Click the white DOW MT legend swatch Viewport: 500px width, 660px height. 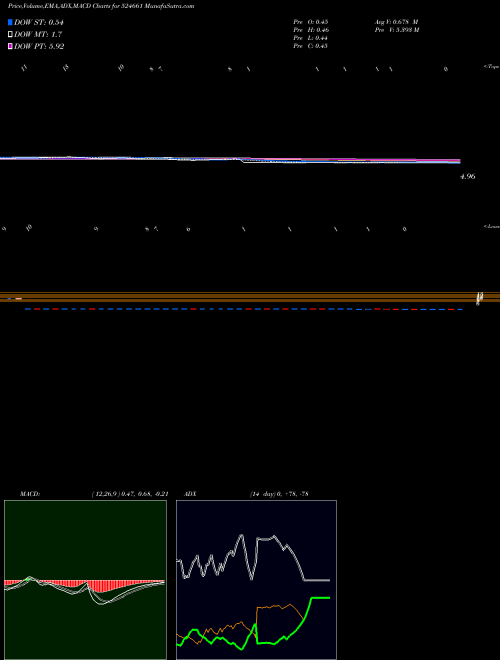[10, 35]
